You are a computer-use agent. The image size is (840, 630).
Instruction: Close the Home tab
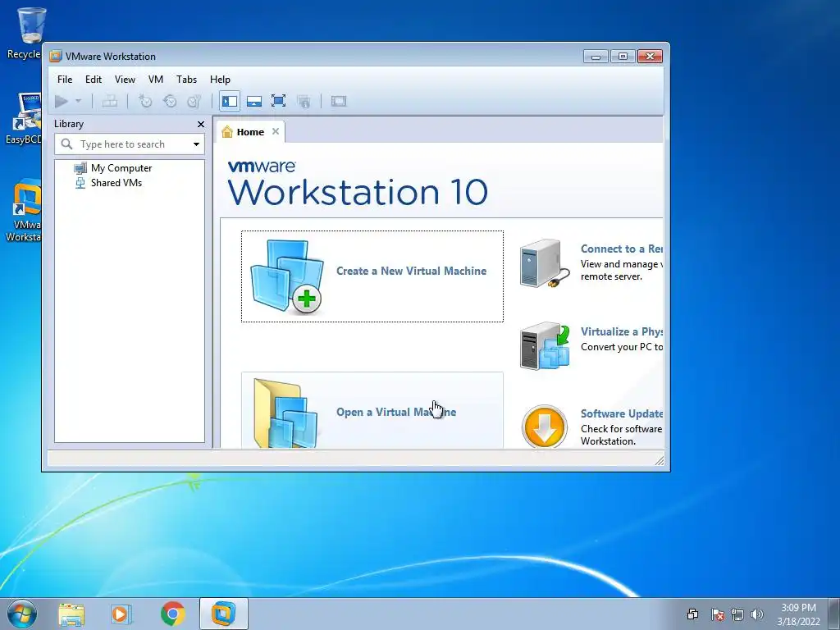click(276, 131)
